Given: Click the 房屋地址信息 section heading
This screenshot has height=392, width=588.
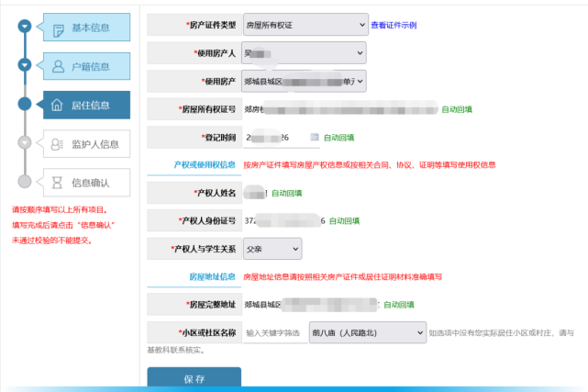Looking at the screenshot, I should coord(212,277).
